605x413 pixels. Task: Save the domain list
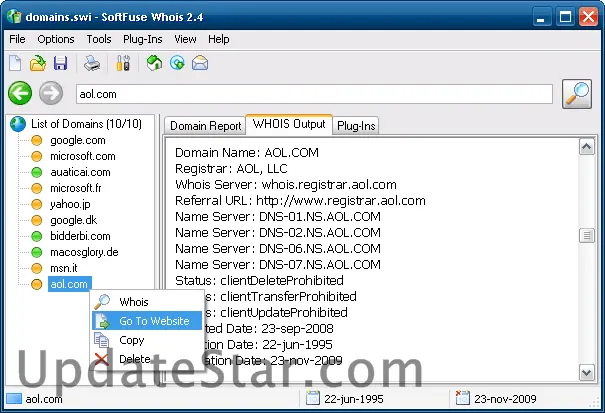point(59,64)
